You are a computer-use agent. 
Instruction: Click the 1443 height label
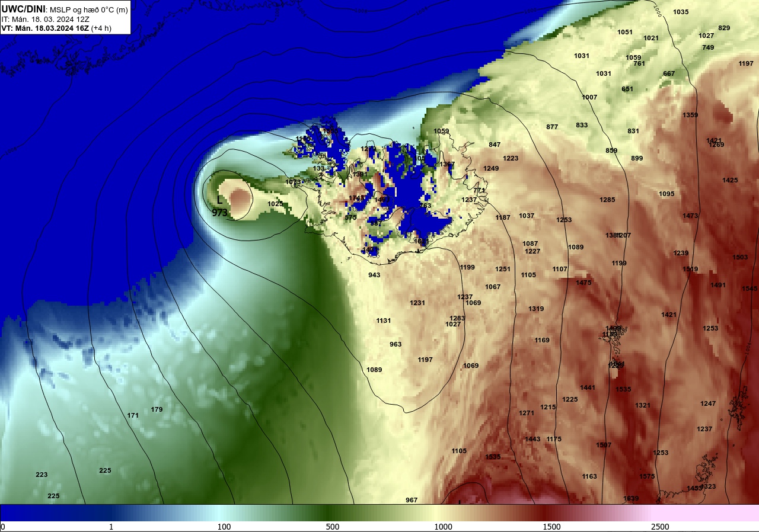tap(532, 439)
